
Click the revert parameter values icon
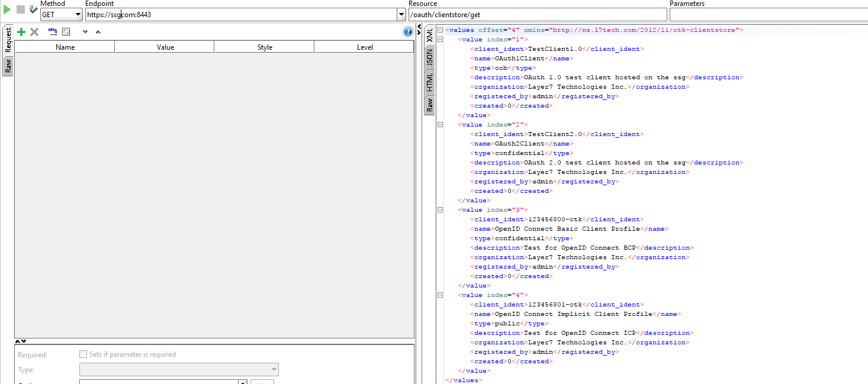[66, 31]
